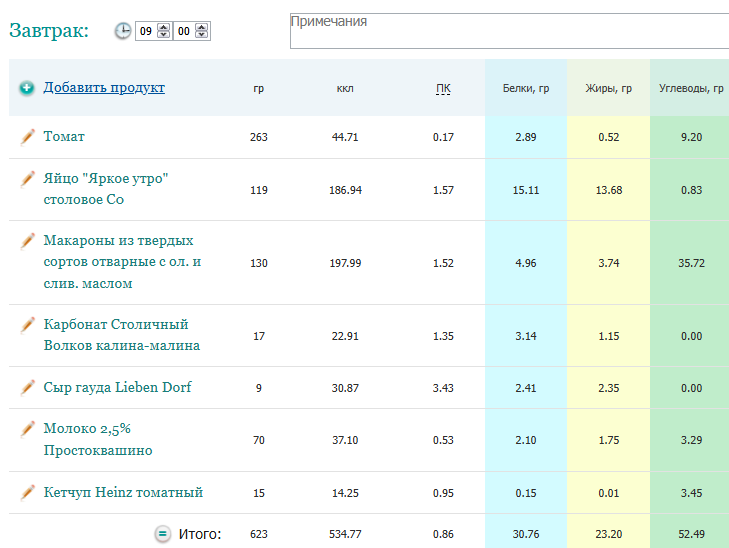Increase the hours value with up arrow
The image size is (729, 548).
coord(164,27)
